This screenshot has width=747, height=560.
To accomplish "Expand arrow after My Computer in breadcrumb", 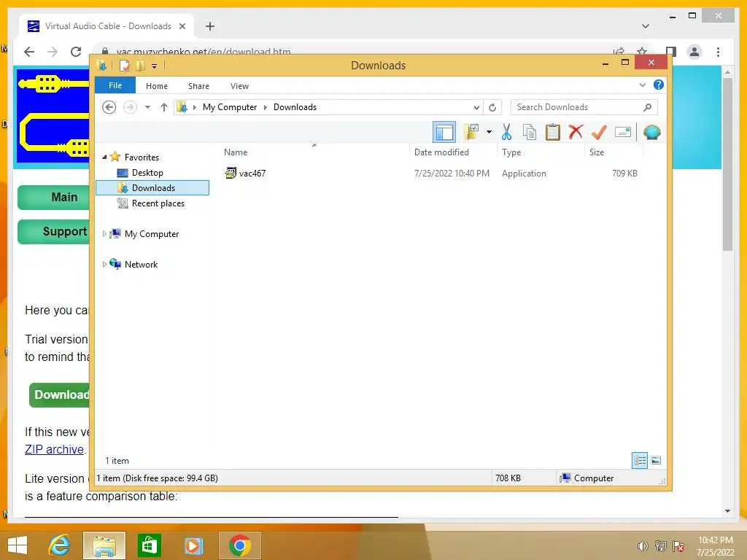I will (x=266, y=107).
